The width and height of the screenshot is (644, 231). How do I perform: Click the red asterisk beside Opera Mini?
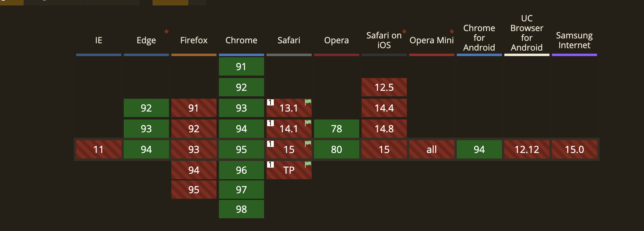tap(452, 32)
